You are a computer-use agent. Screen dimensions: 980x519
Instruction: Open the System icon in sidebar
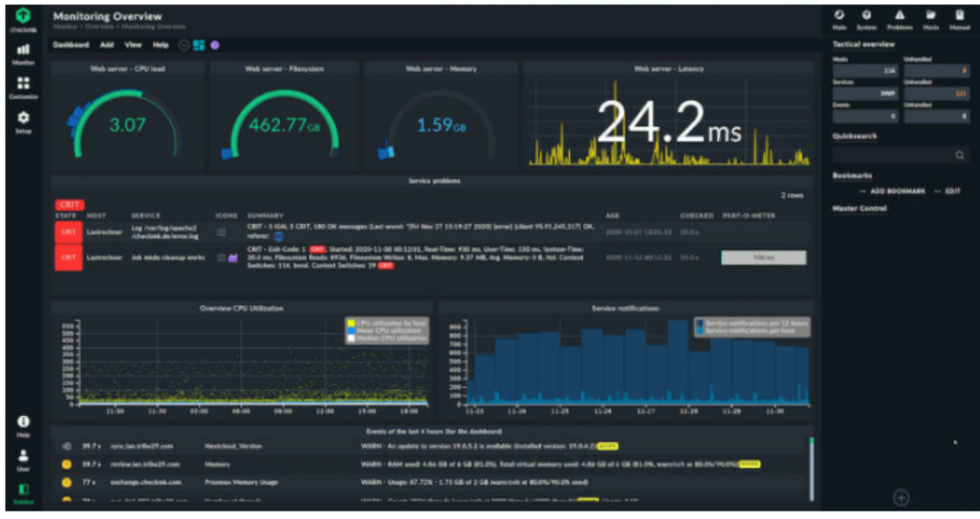867,20
